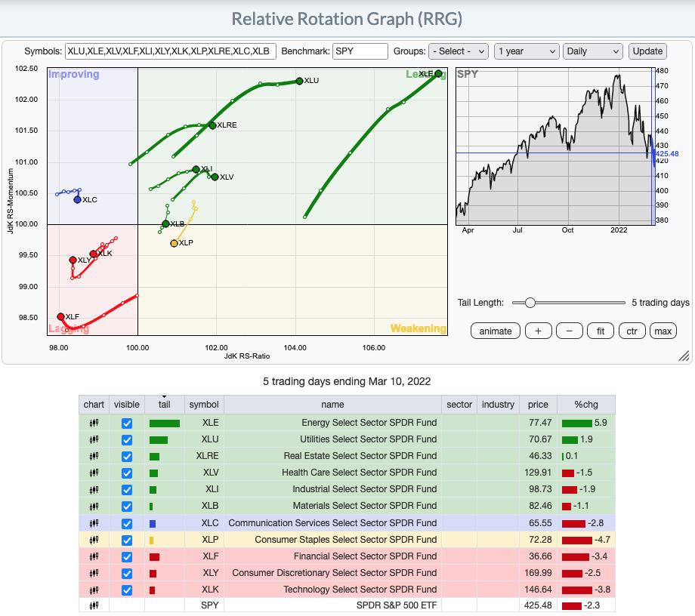This screenshot has width=695, height=616.
Task: Open the candlestick chart icon for XLC
Action: click(x=94, y=523)
